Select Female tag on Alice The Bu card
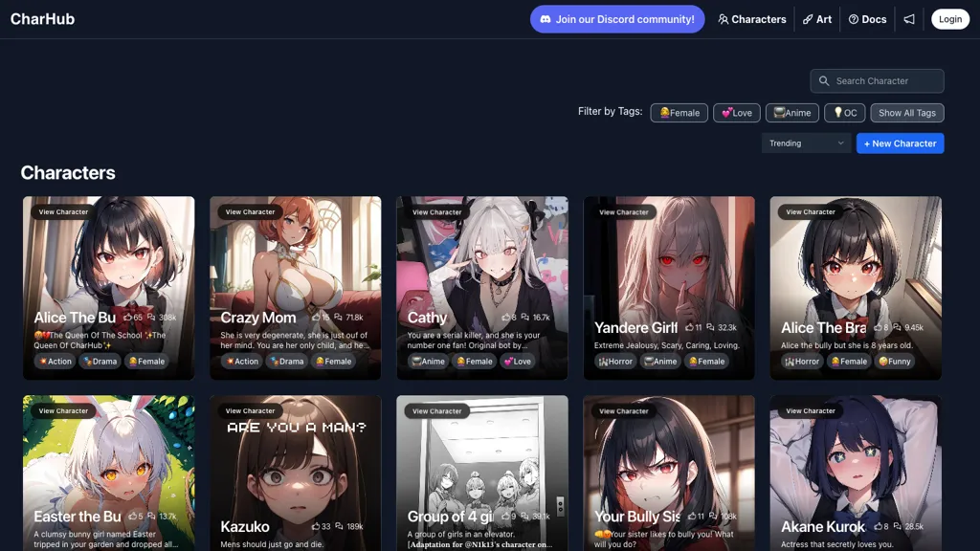Screen dimensions: 980x551 pos(146,361)
